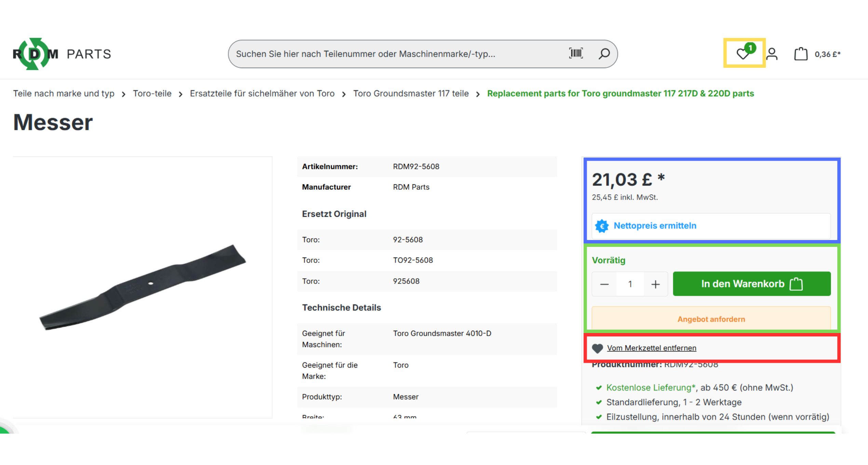Open the user account icon
This screenshot has height=465, width=868.
click(772, 54)
